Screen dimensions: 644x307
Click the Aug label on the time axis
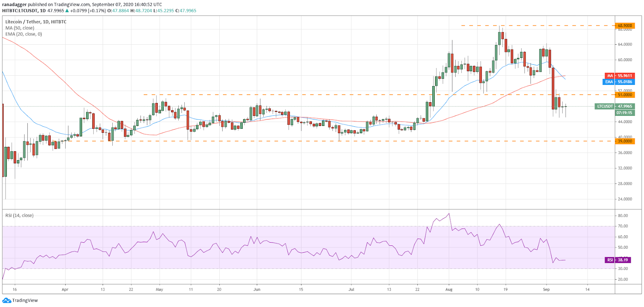[x=449, y=290]
